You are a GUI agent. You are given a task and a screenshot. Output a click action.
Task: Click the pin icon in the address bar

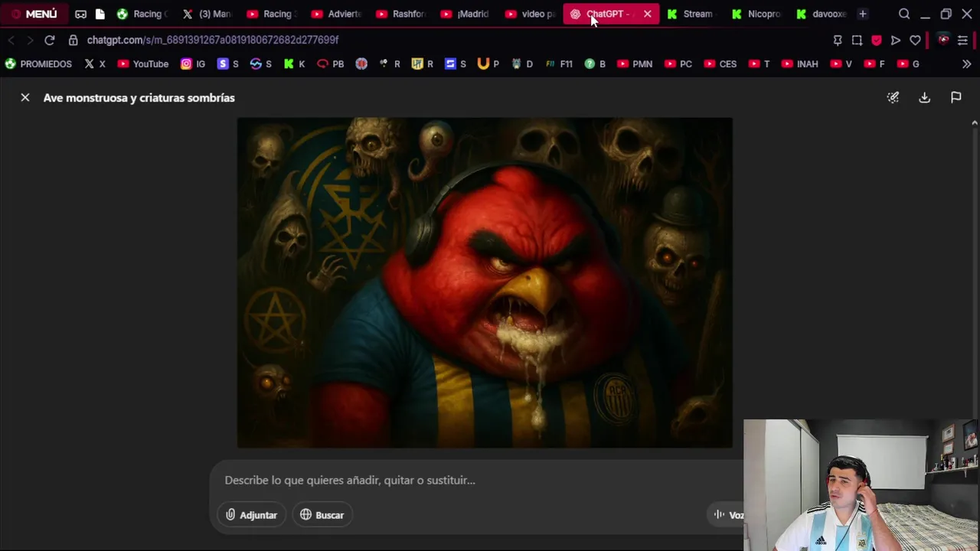[838, 40]
